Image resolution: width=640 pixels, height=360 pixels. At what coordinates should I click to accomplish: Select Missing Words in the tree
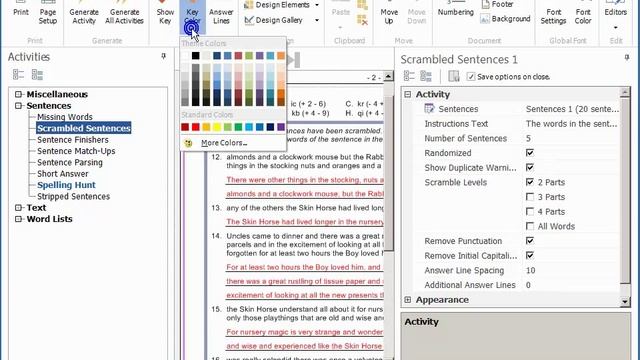point(64,117)
